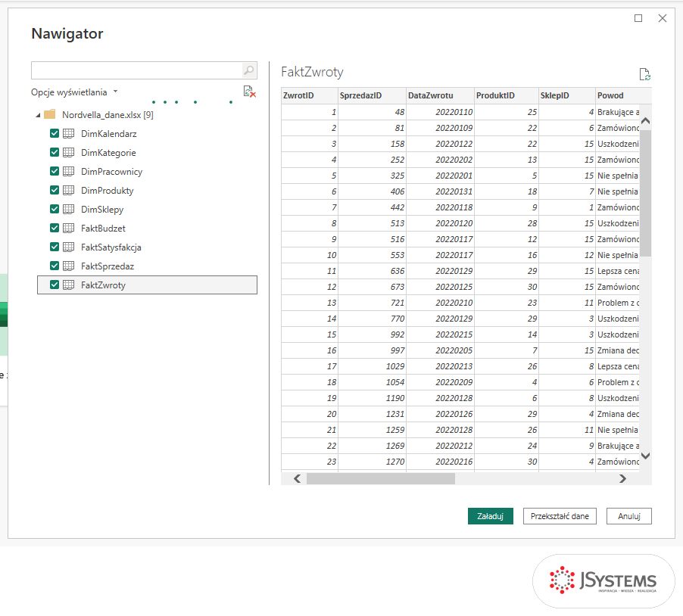This screenshot has width=683, height=616.
Task: Click the table icon next to FaktSatysfakcja
Action: pos(68,247)
